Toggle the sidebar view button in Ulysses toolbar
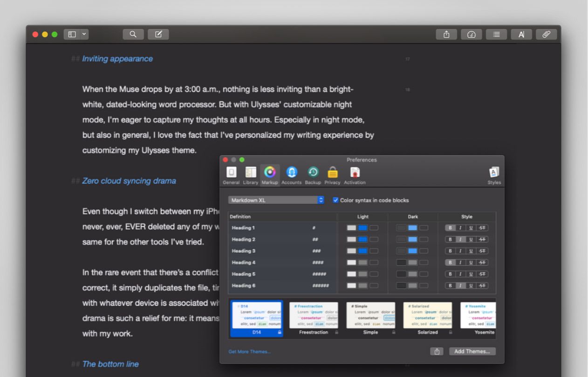588x377 pixels. coord(72,34)
